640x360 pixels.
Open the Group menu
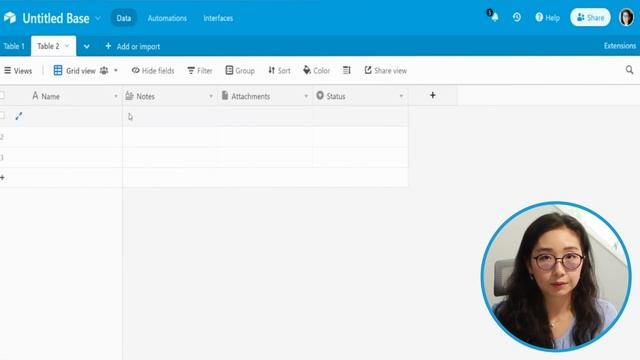[240, 71]
